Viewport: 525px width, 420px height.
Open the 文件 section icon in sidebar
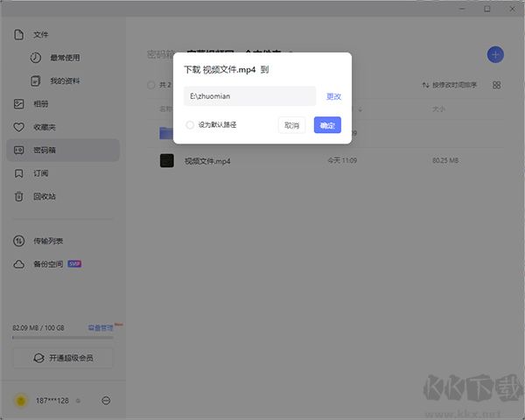pyautogui.click(x=18, y=34)
